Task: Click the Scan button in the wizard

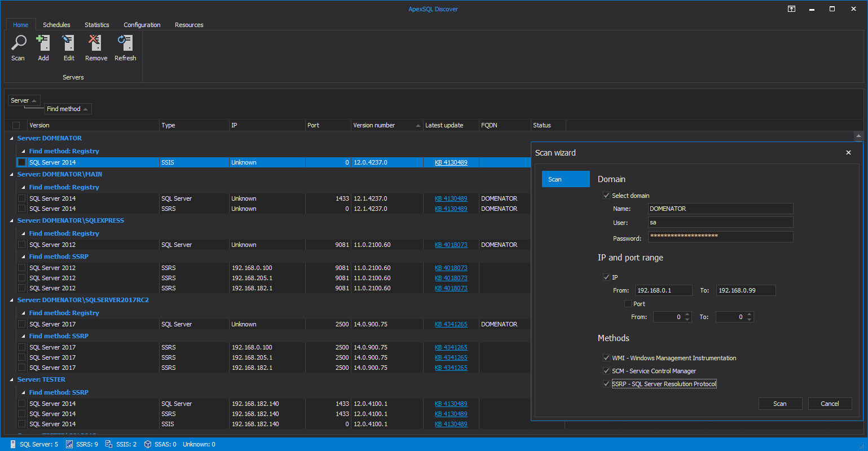Action: click(780, 404)
